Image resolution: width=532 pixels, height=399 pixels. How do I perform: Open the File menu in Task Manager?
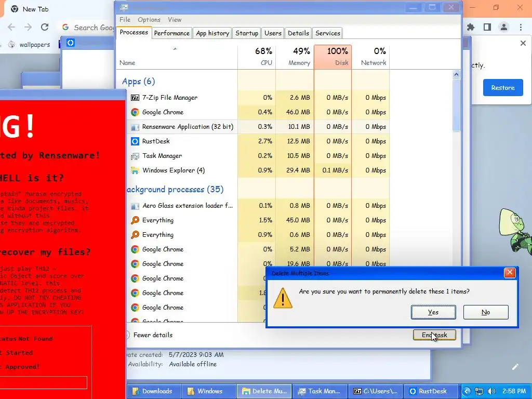pos(125,20)
